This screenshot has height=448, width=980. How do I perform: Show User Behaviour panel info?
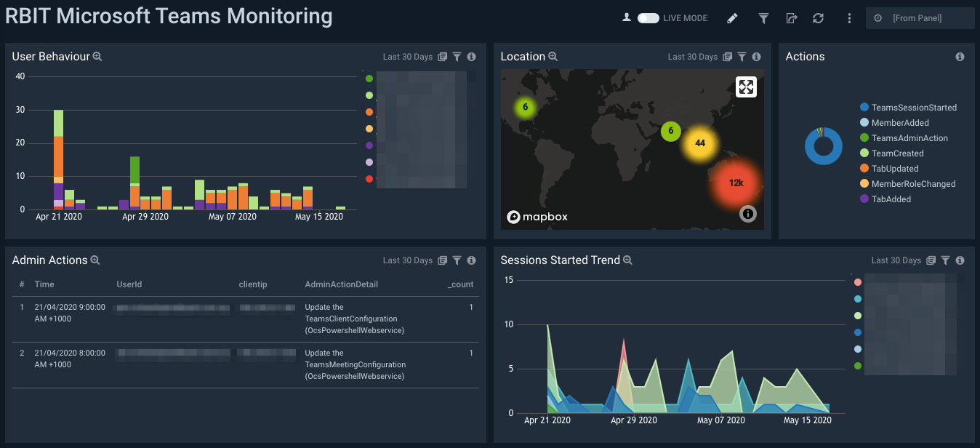click(471, 57)
